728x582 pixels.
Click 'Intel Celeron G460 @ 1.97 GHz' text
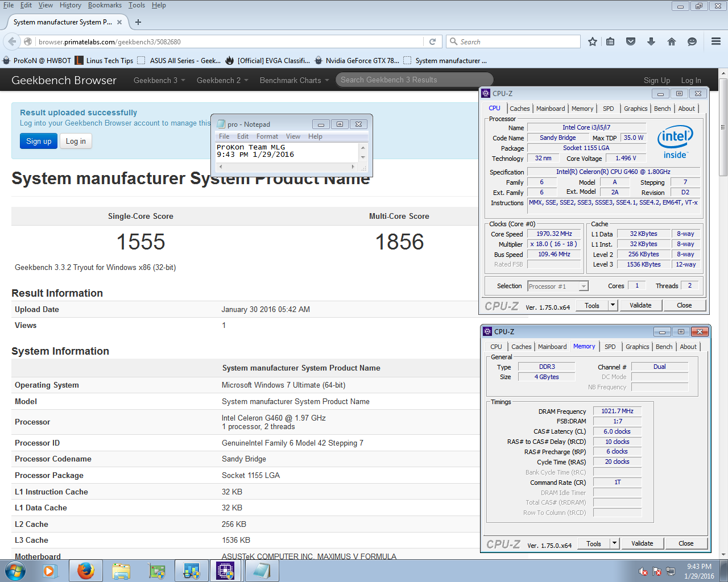click(274, 418)
